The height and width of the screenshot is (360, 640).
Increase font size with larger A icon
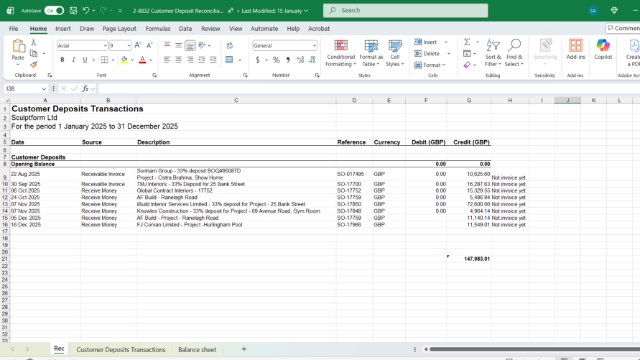[138, 45]
